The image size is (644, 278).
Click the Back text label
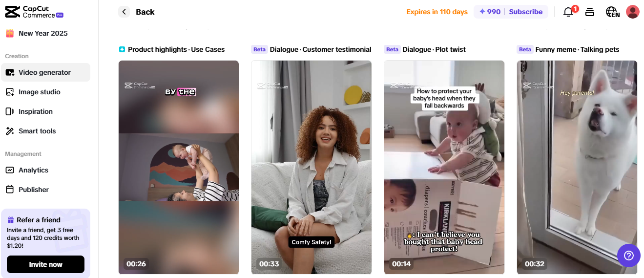point(145,12)
